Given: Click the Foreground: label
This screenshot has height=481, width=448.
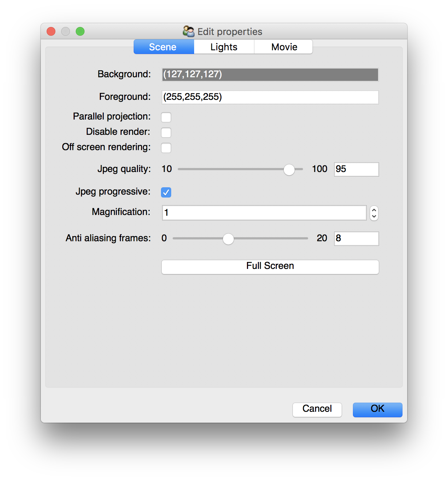Looking at the screenshot, I should pos(125,97).
